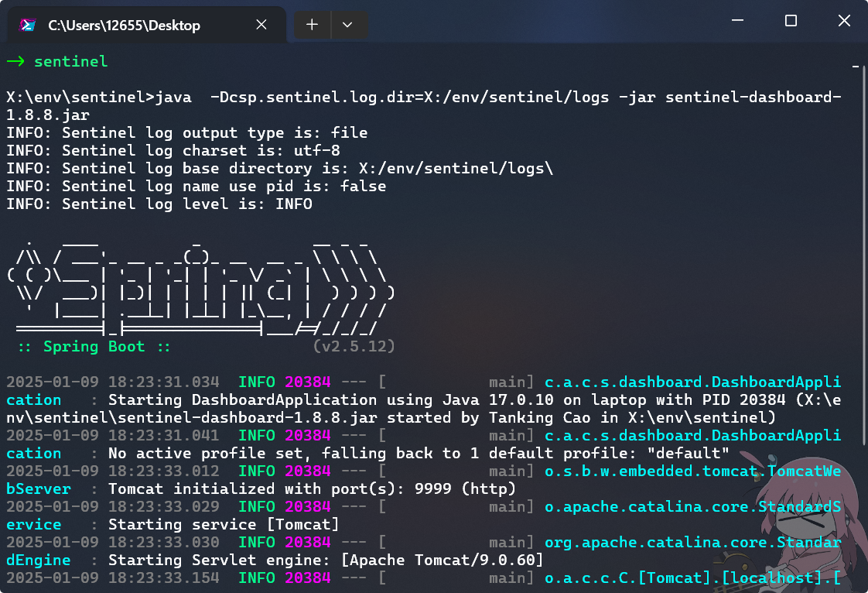Click timestamp '2025-01-09 18:23:33.154'
868x593 pixels.
(113, 578)
